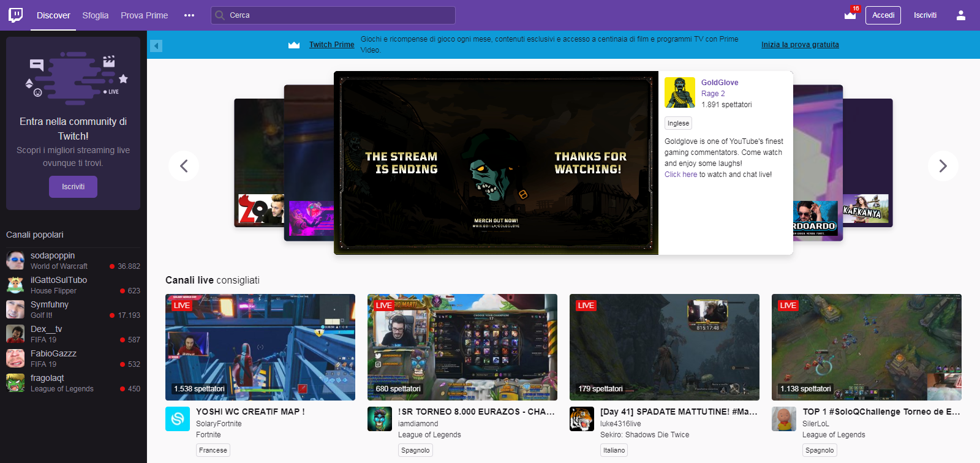Show previous featured stream in carousel

(x=184, y=166)
